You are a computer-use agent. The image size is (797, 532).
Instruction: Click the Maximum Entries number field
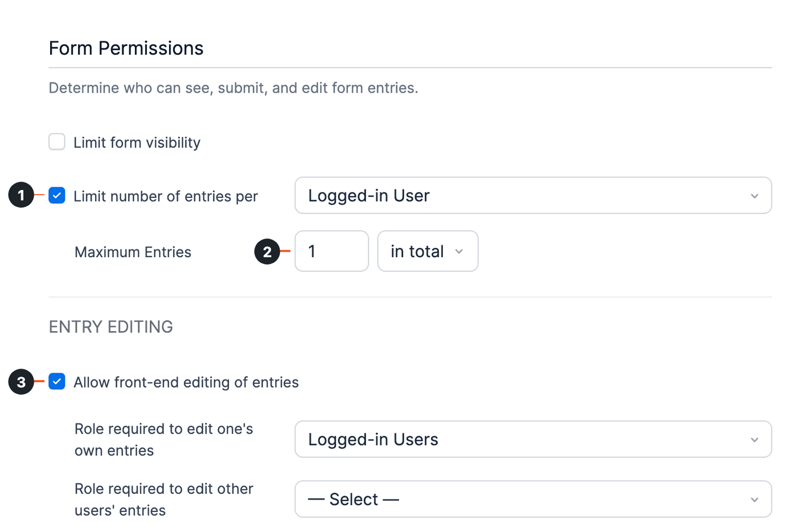point(332,251)
